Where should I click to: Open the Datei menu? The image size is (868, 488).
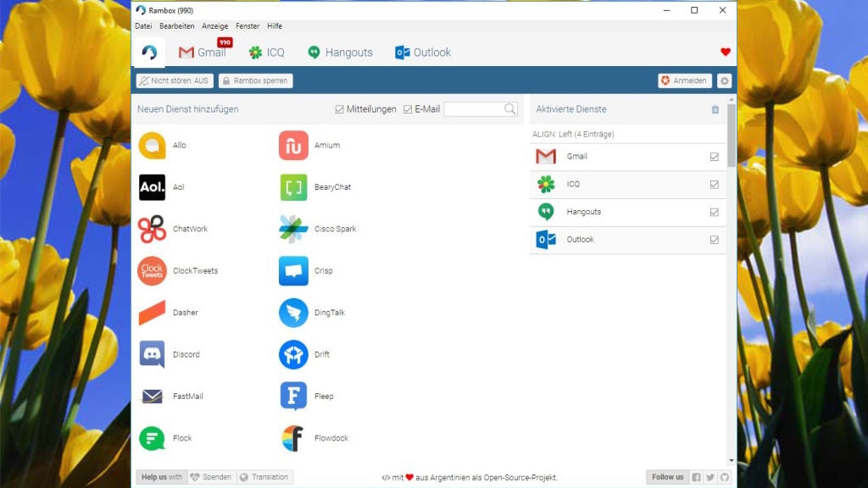(143, 26)
